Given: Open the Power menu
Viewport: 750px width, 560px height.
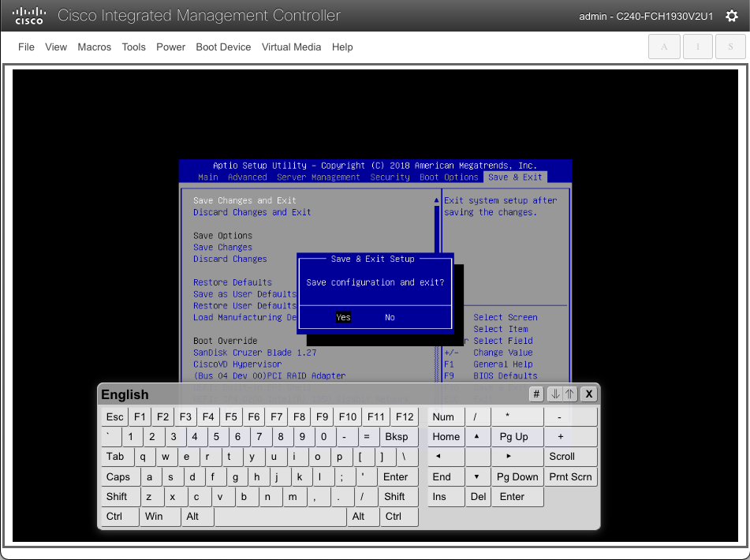Looking at the screenshot, I should tap(171, 47).
